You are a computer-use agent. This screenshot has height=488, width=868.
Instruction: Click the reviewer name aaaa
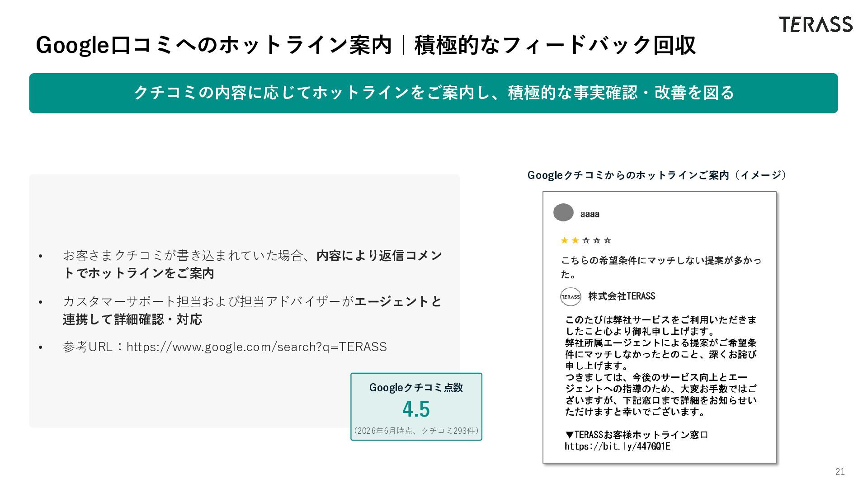point(590,214)
